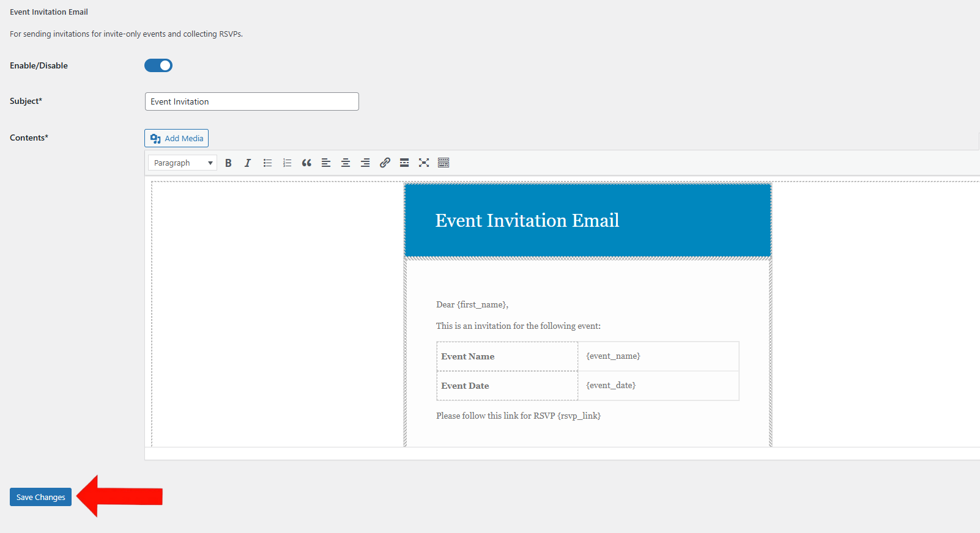The height and width of the screenshot is (533, 980).
Task: Select the {event_date} placeholder cell
Action: 658,386
